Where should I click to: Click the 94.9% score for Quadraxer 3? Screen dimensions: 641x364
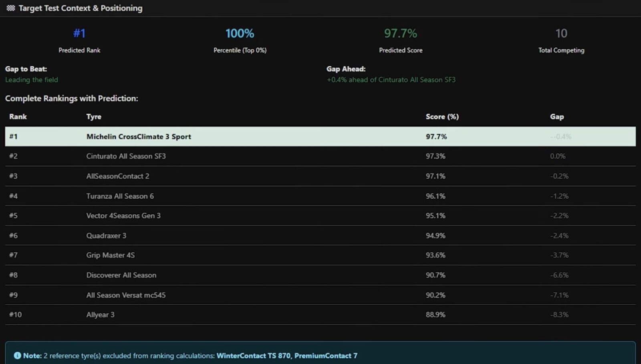click(x=435, y=235)
